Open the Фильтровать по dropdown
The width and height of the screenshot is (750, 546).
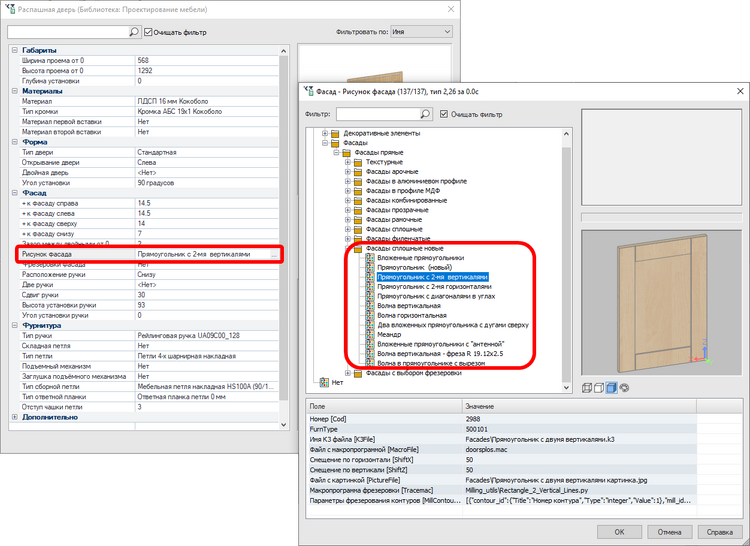pyautogui.click(x=421, y=32)
